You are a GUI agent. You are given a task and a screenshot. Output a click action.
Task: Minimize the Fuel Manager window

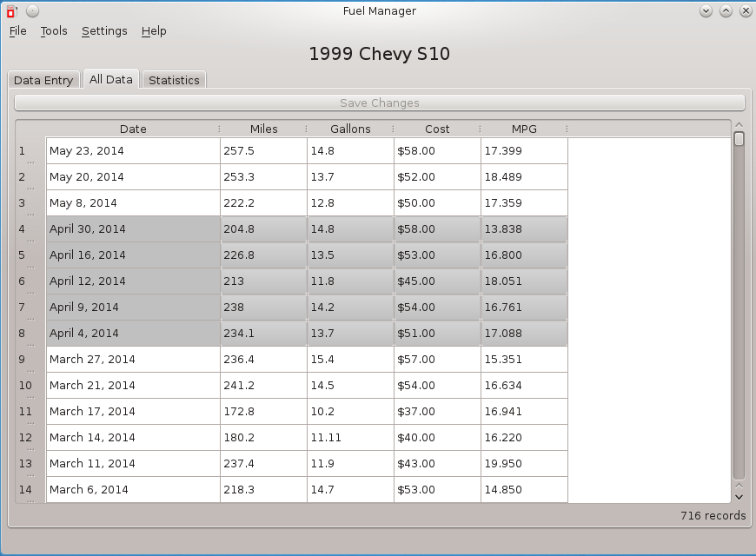[x=706, y=11]
